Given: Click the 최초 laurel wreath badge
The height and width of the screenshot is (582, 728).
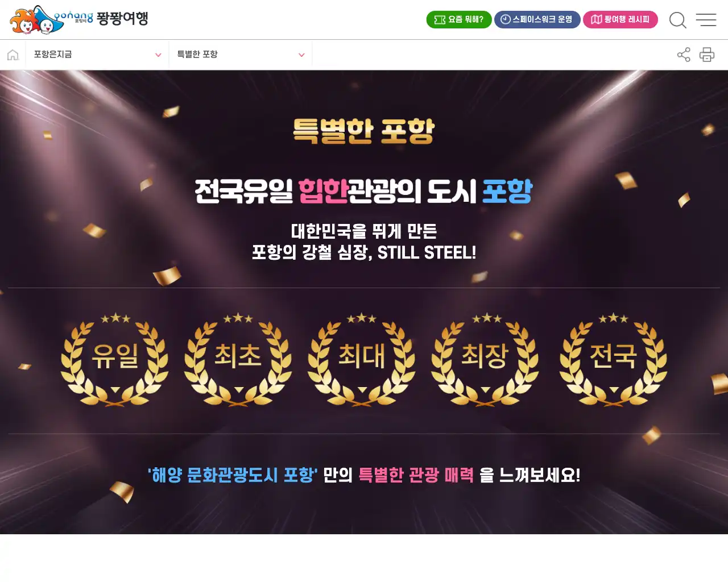Looking at the screenshot, I should (x=238, y=358).
